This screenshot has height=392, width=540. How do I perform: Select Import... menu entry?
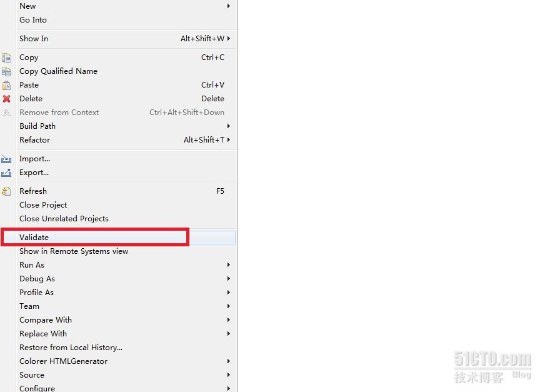(x=118, y=159)
